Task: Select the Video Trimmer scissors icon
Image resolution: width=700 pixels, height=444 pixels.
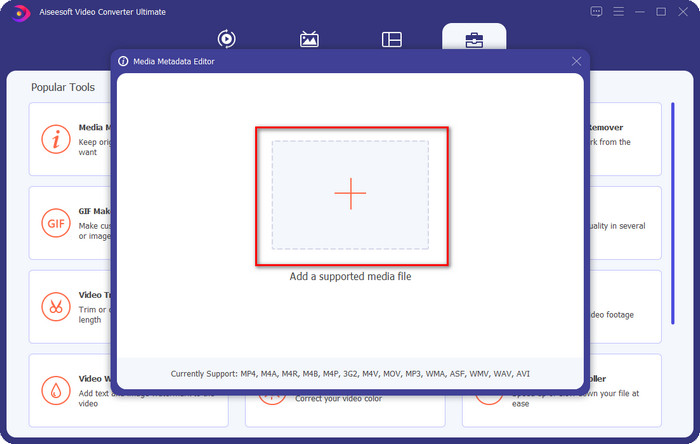Action: coord(55,306)
